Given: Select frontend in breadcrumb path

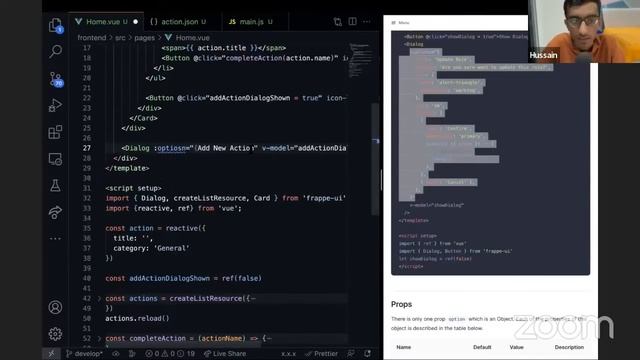Looking at the screenshot, I should [91, 38].
